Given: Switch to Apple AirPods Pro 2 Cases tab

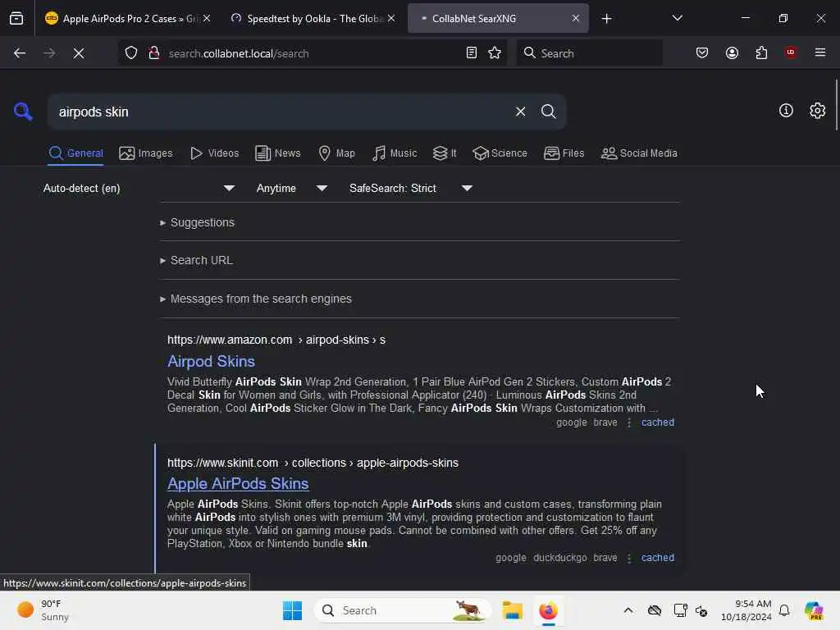Looking at the screenshot, I should click(x=128, y=18).
